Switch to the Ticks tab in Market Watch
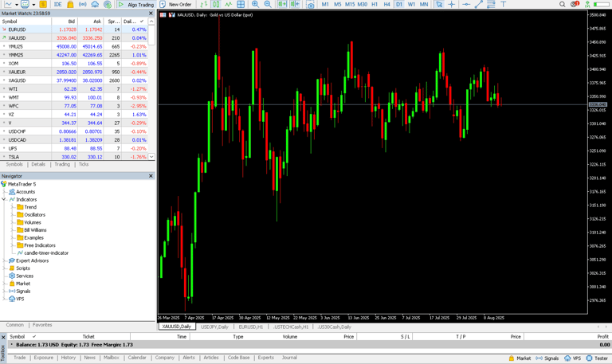Viewport: 612px width, 364px height. pyautogui.click(x=84, y=164)
